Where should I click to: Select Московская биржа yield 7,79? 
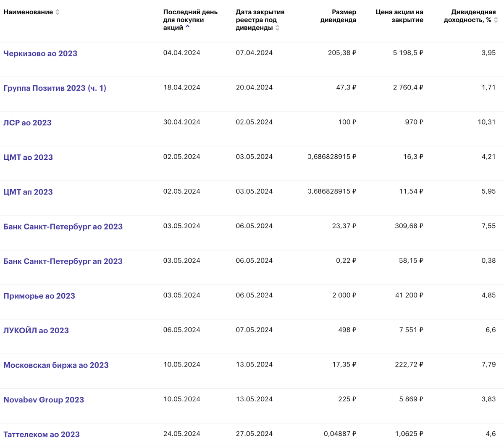(488, 365)
